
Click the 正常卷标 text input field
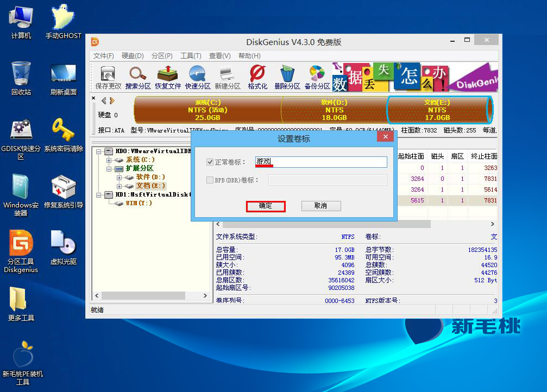pos(321,162)
